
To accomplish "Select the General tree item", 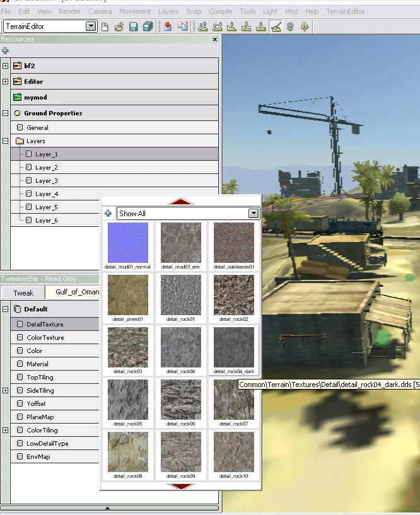I will click(x=114, y=127).
